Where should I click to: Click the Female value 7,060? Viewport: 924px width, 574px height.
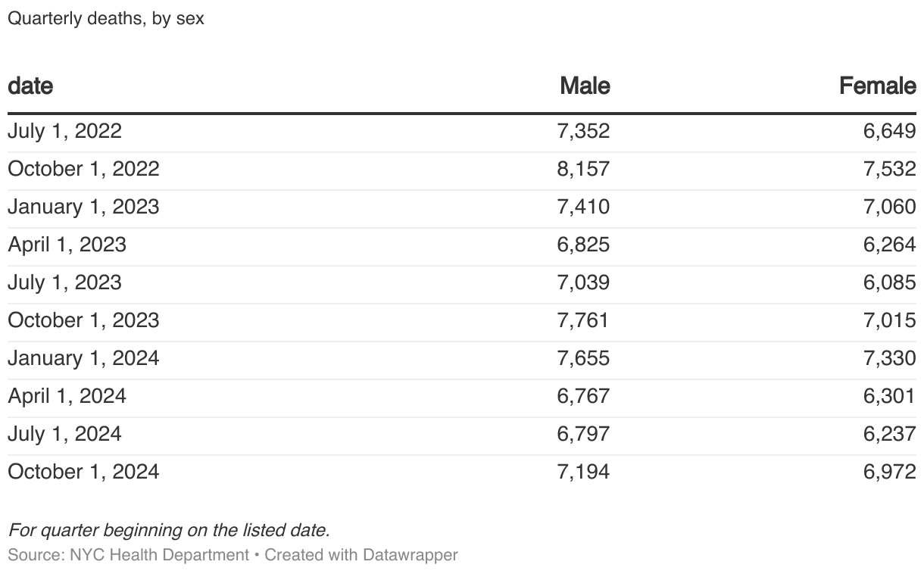tap(889, 207)
